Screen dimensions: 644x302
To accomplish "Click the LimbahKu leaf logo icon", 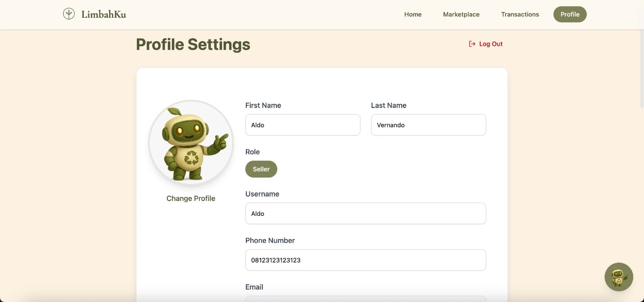I will coord(69,14).
